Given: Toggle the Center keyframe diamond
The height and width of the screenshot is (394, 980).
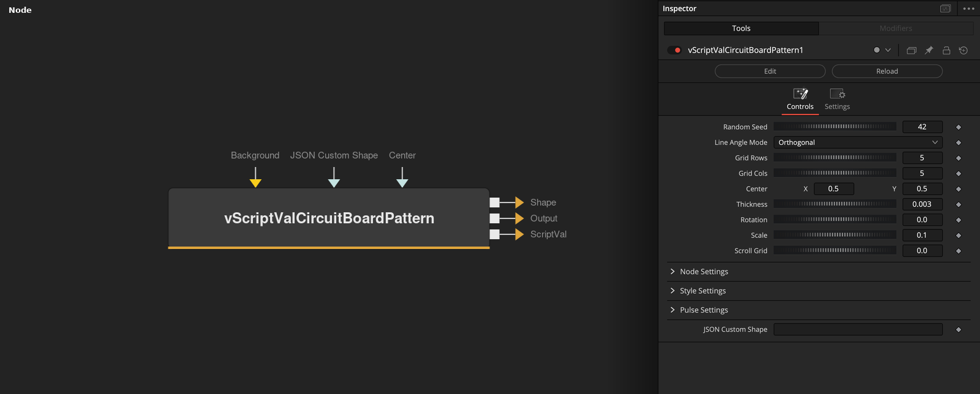Looking at the screenshot, I should pos(959,189).
